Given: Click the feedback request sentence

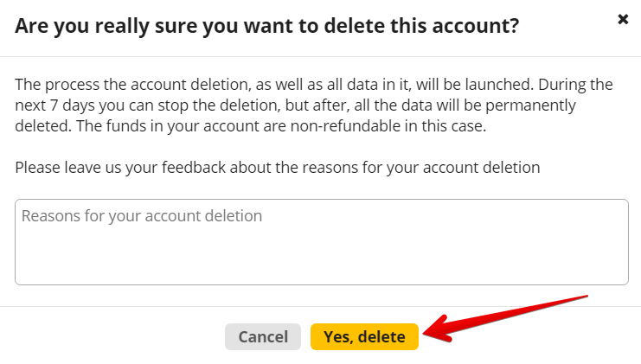Looking at the screenshot, I should tap(277, 167).
